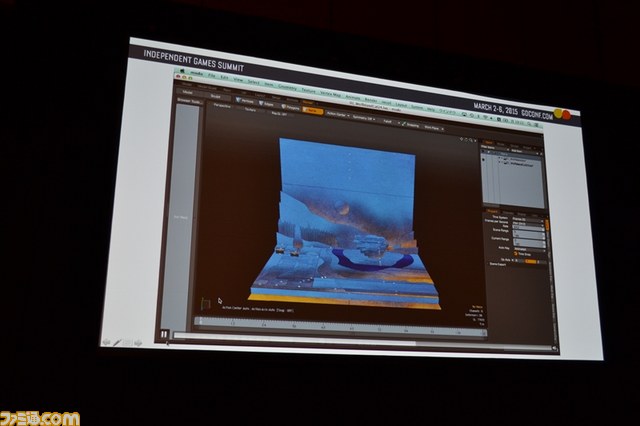Open the Texture menu
The width and height of the screenshot is (640, 426).
pyautogui.click(x=309, y=91)
